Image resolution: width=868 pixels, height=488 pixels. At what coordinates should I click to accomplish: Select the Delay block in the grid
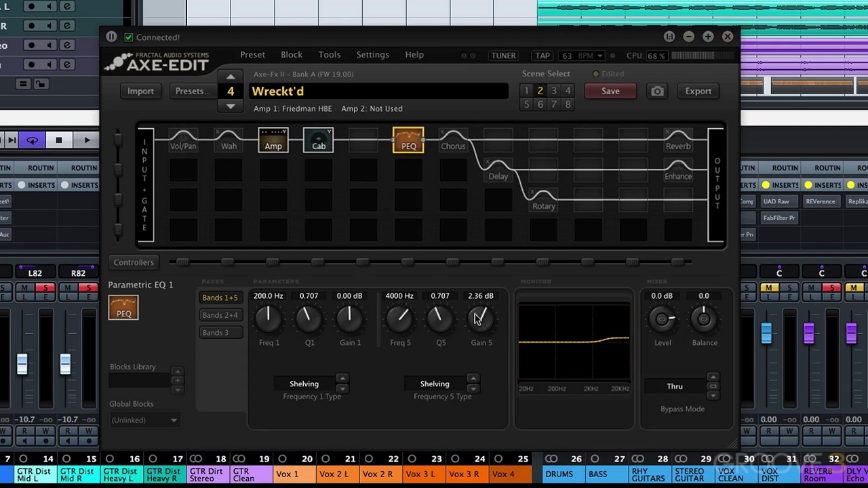coord(498,169)
